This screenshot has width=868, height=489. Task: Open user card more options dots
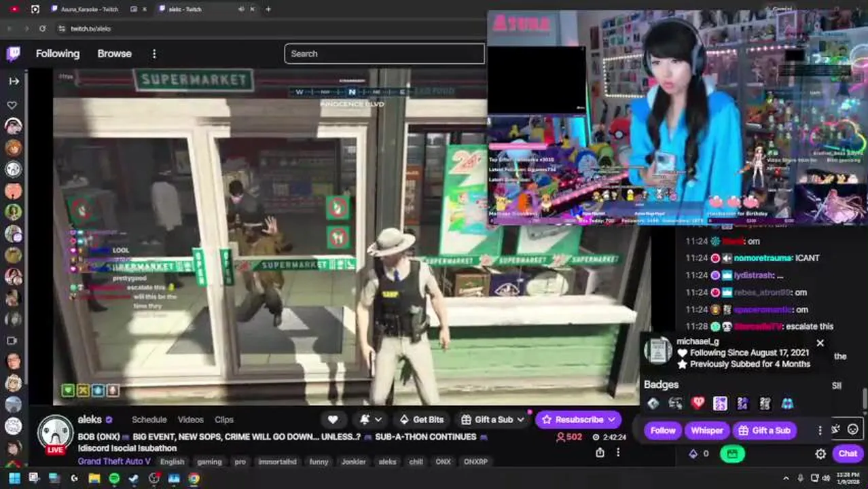coord(820,430)
